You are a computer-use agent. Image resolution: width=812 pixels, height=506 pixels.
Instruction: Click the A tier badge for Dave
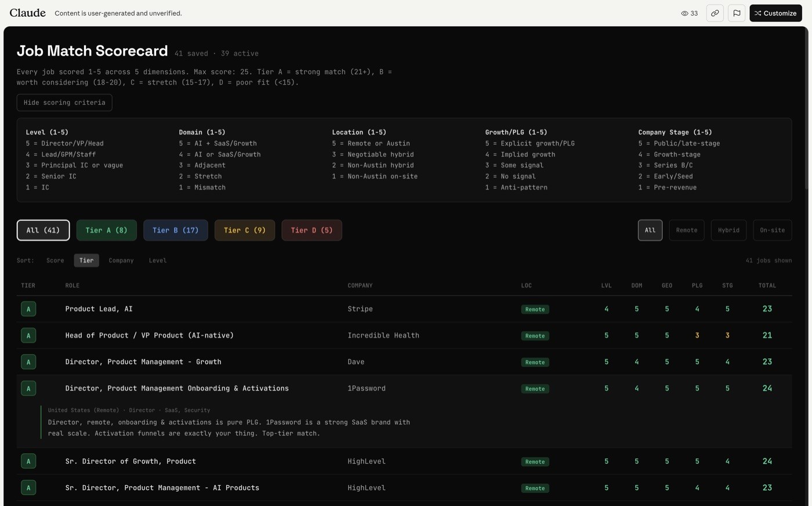[x=28, y=362]
